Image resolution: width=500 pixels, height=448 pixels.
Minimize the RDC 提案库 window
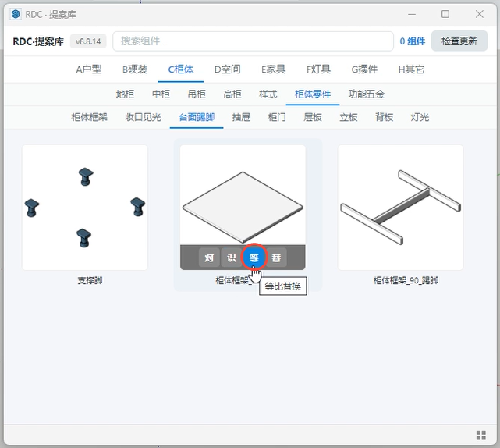tap(412, 14)
